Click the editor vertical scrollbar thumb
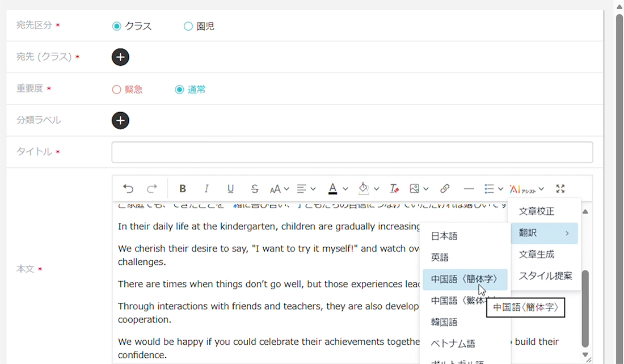The height and width of the screenshot is (364, 624). [x=585, y=308]
